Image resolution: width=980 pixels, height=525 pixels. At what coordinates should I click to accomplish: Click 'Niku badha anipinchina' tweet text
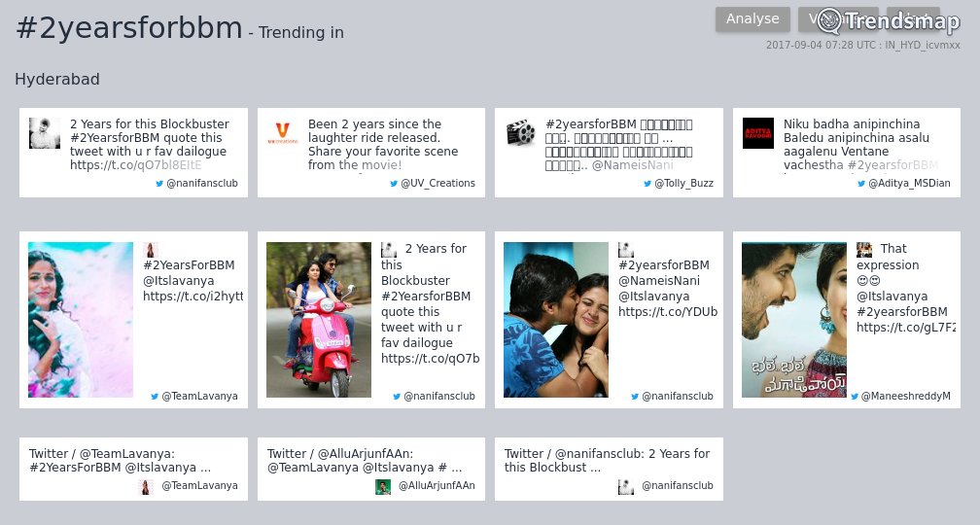pyautogui.click(x=860, y=144)
